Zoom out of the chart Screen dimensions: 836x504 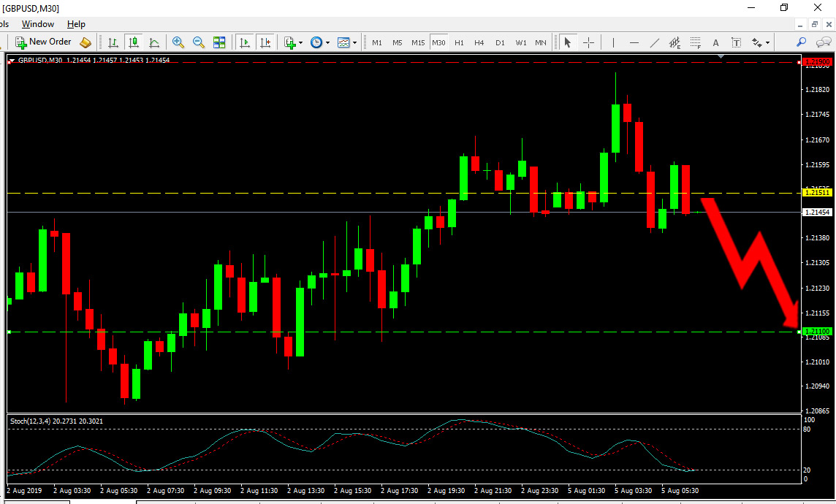(198, 42)
